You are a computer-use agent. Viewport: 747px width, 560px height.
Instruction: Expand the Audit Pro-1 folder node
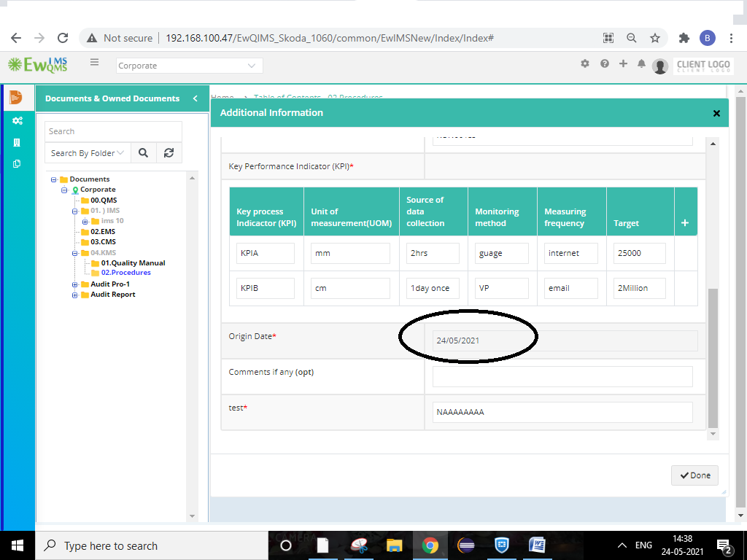75,285
